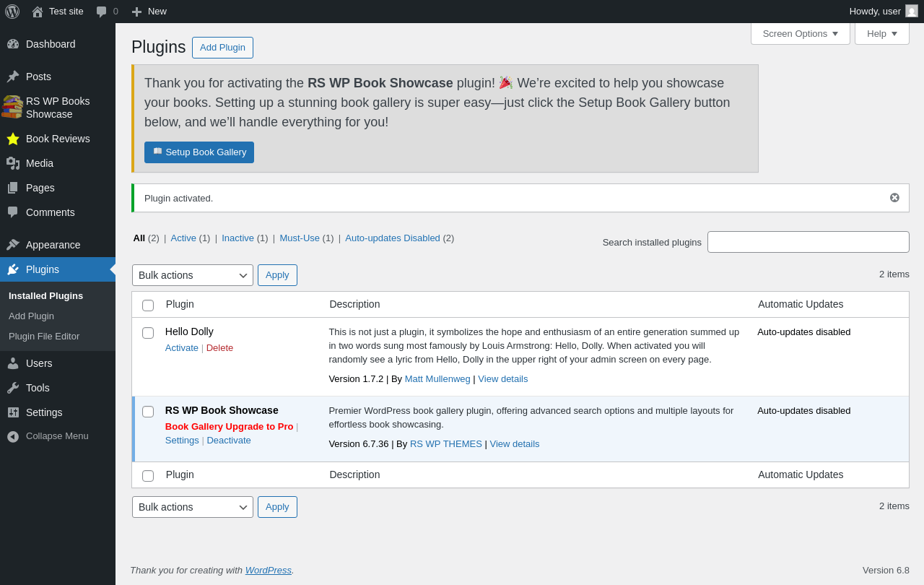Click the Book Reviews star icon
The image size is (924, 585).
(x=13, y=139)
